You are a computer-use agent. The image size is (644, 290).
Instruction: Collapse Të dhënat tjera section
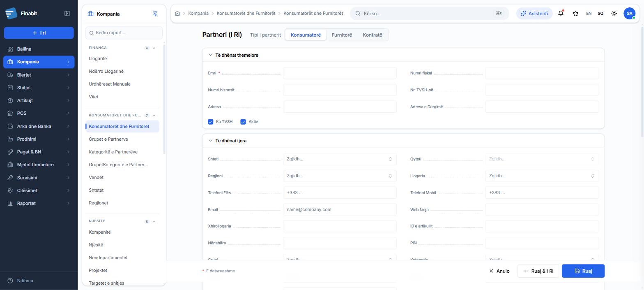click(x=211, y=141)
